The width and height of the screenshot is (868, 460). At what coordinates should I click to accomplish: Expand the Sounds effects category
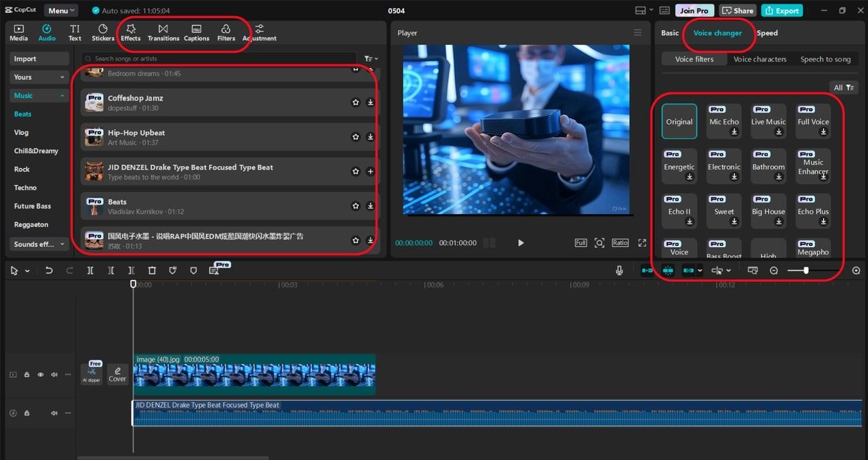tap(41, 244)
